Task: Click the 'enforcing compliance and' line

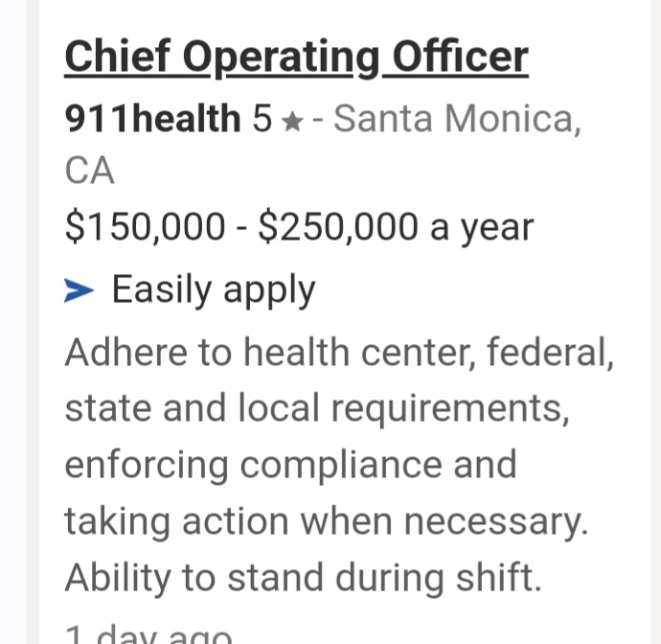Action: pyautogui.click(x=290, y=465)
